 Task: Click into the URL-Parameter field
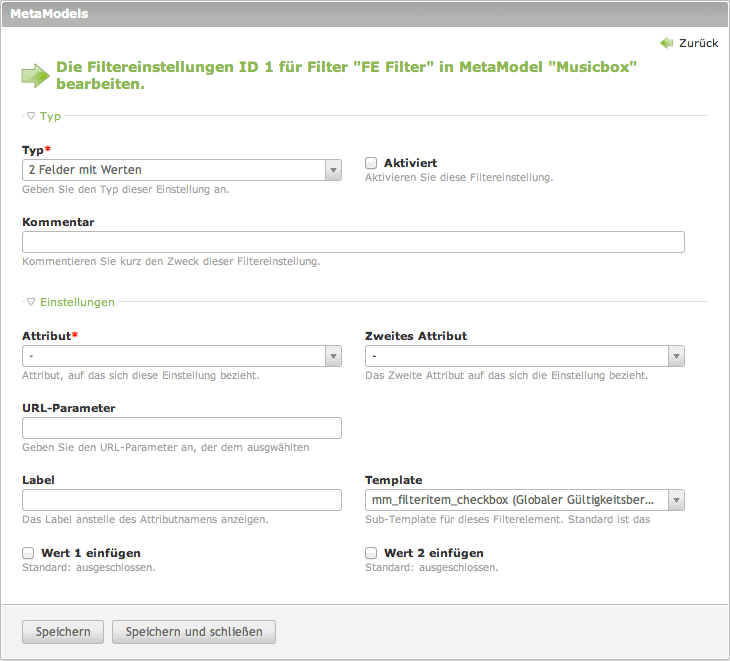click(x=182, y=428)
